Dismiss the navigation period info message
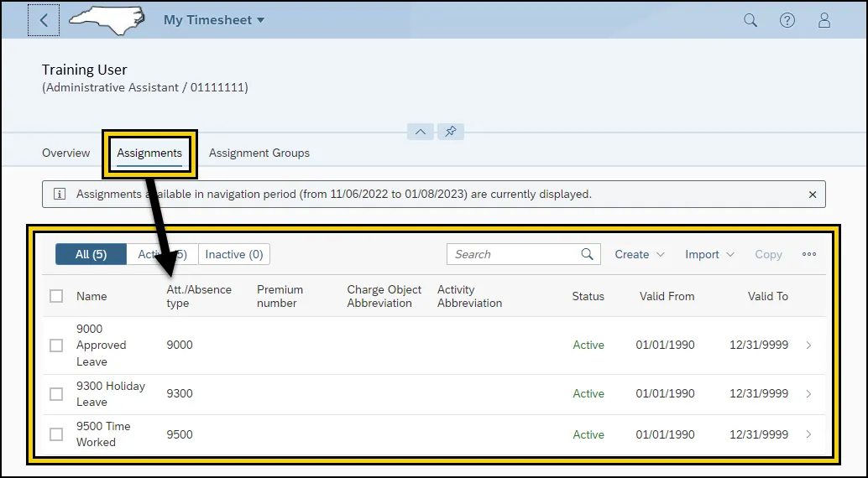Image resolution: width=868 pixels, height=478 pixels. (812, 195)
